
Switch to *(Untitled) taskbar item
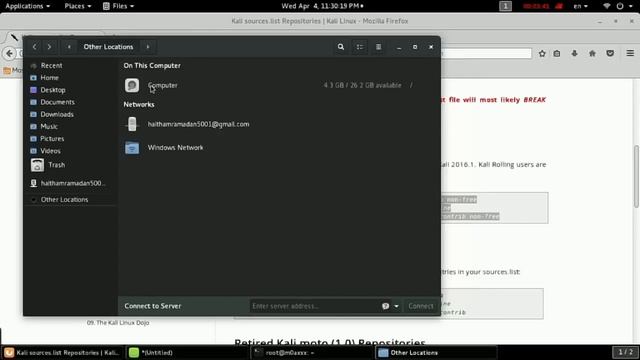[186, 353]
